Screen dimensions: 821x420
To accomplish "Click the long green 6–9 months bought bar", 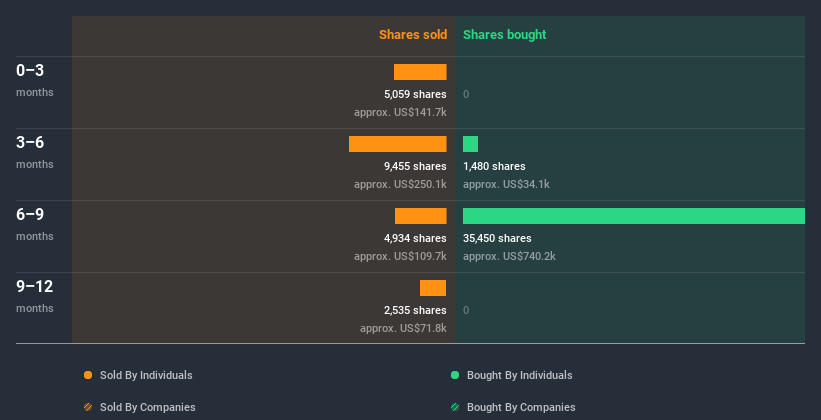I will click(634, 216).
